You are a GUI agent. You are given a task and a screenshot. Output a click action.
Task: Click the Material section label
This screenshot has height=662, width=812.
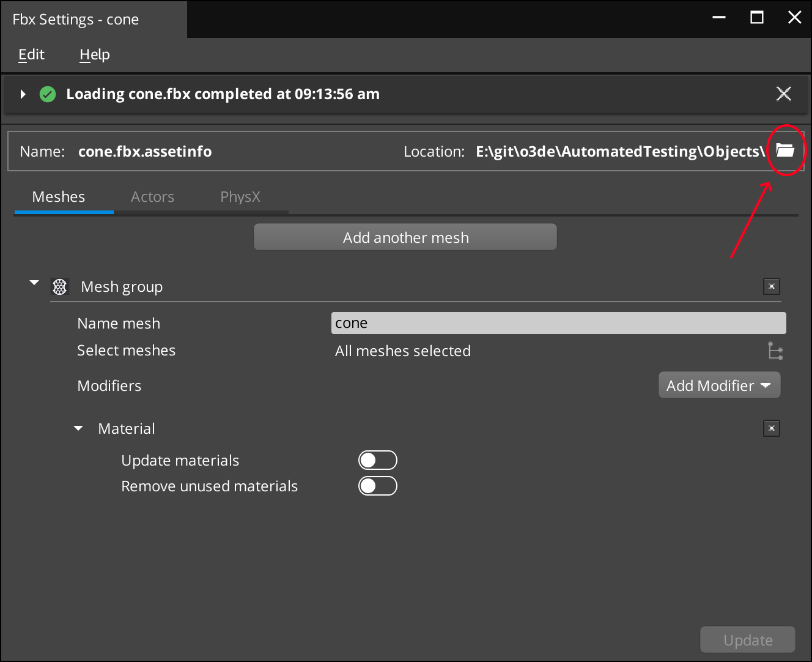click(127, 429)
